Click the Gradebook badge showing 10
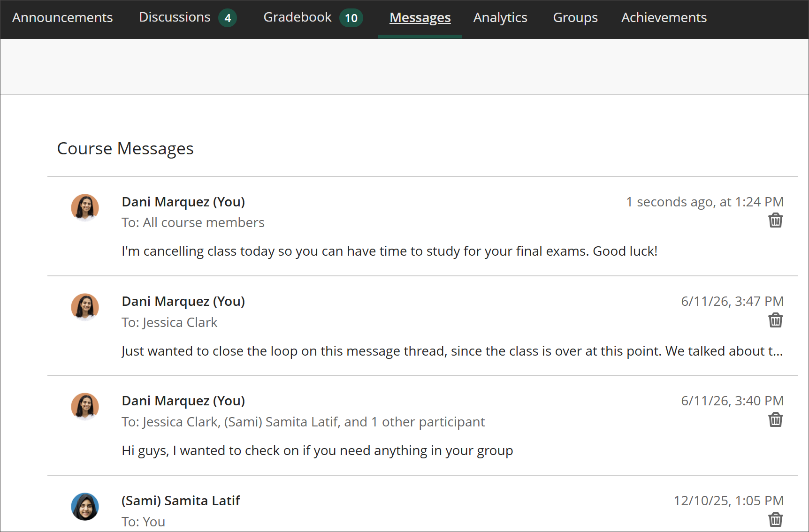Viewport: 809px width, 532px height. coord(351,18)
